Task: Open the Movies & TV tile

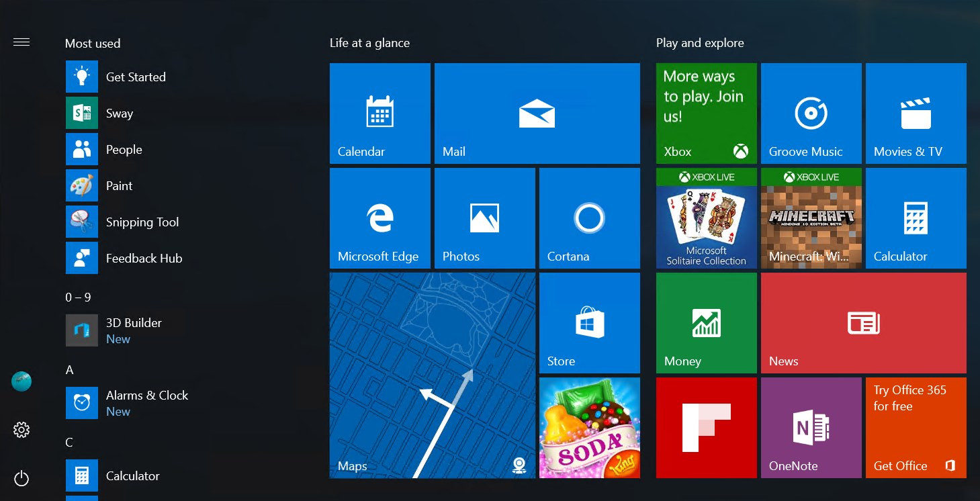Action: tap(916, 113)
